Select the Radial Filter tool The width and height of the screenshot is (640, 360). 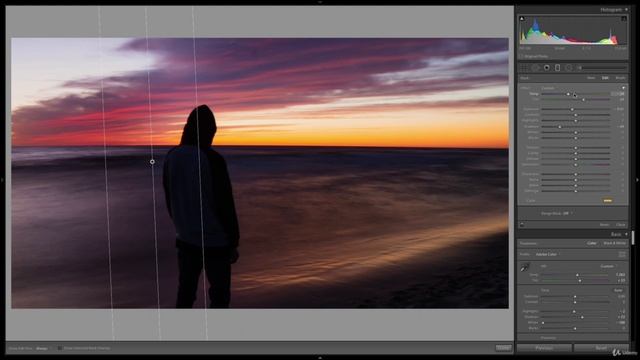pos(569,68)
